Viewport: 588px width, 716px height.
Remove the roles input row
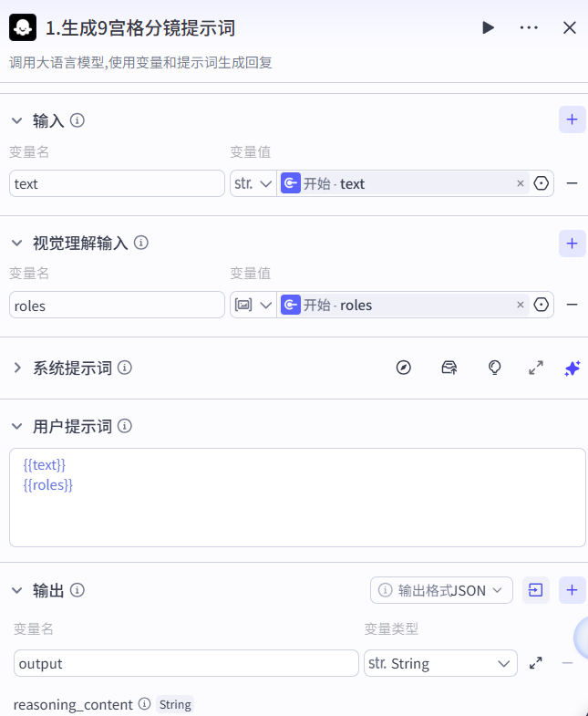click(572, 305)
